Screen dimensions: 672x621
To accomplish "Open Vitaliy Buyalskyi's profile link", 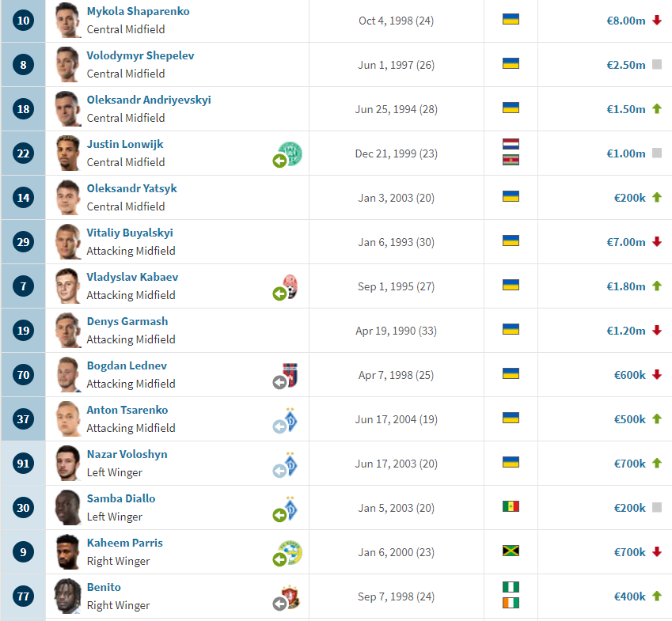I will click(130, 233).
